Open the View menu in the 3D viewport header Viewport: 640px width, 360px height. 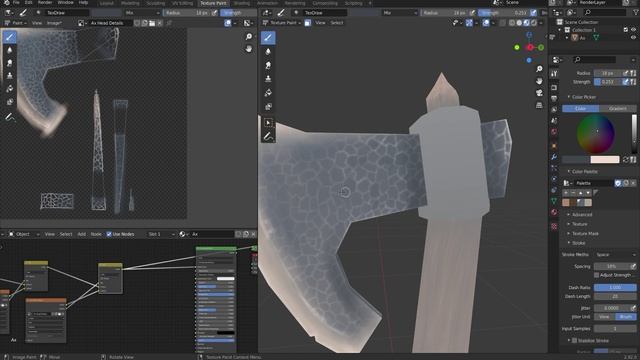click(320, 23)
